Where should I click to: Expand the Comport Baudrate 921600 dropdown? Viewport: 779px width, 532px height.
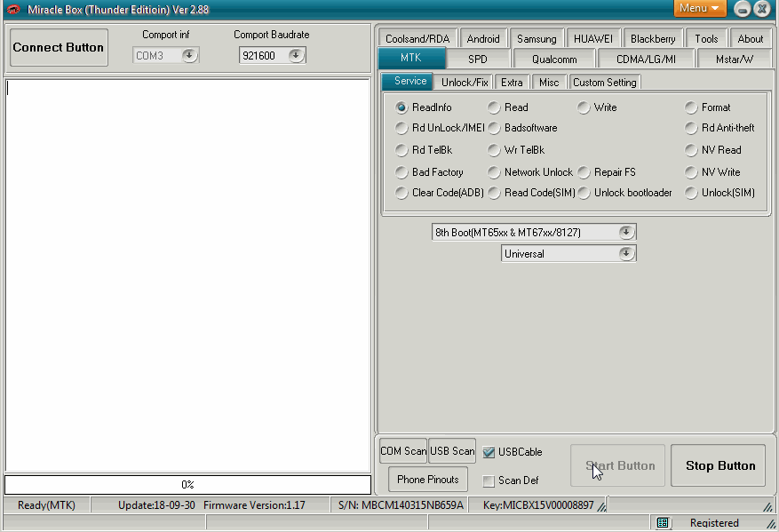[x=296, y=55]
